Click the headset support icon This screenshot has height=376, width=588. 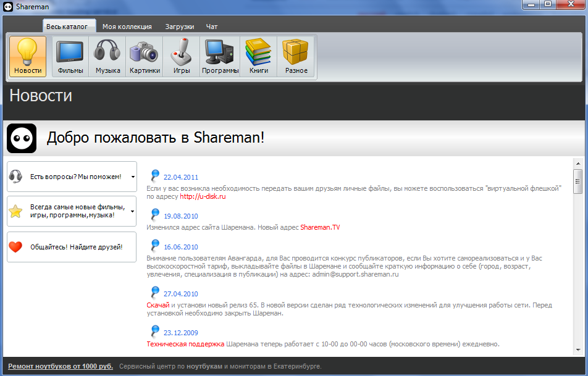pos(16,176)
